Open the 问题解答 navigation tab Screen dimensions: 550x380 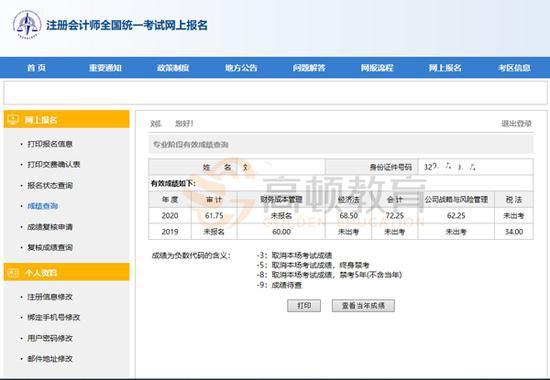click(309, 68)
